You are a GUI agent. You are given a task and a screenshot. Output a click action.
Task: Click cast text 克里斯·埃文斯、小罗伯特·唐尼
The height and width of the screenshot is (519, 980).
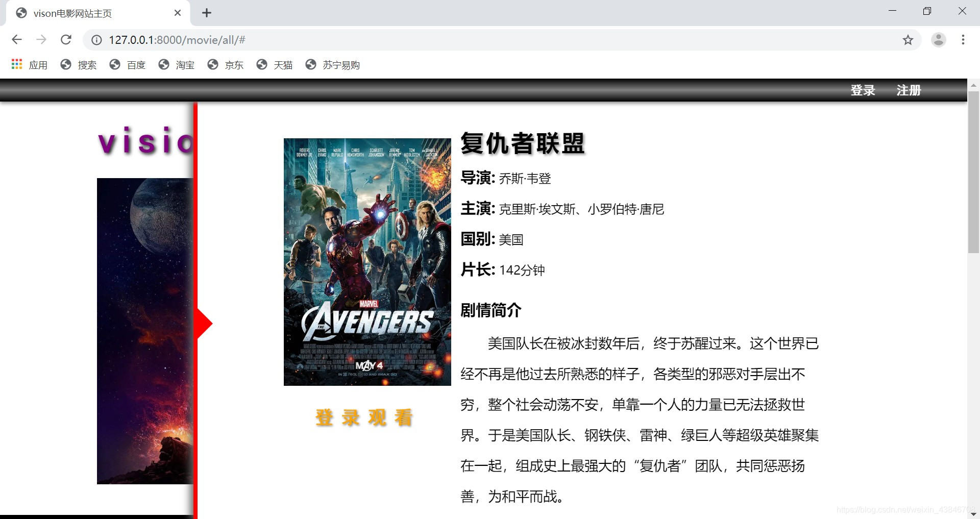581,209
